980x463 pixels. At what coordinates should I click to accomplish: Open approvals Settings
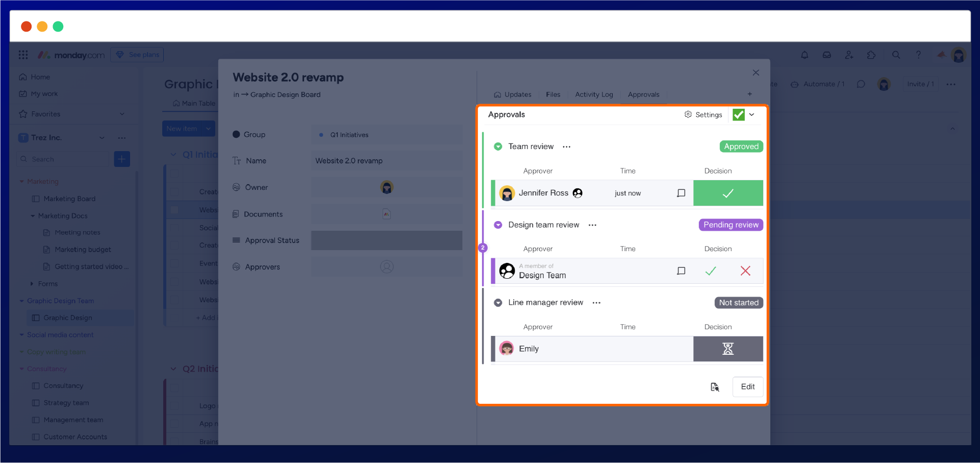(x=703, y=115)
